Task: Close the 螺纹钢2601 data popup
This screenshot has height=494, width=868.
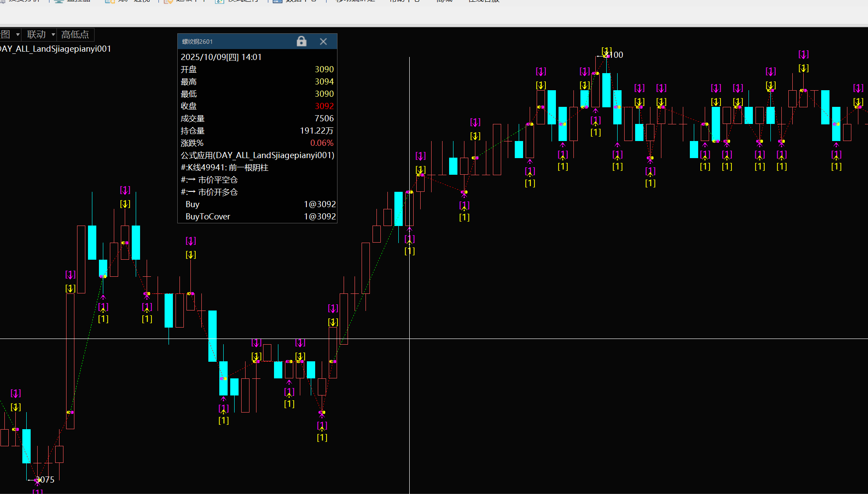Action: 323,41
